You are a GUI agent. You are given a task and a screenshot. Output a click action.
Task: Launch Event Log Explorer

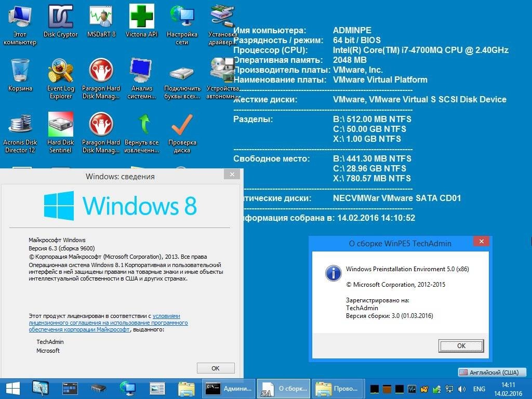[60, 79]
